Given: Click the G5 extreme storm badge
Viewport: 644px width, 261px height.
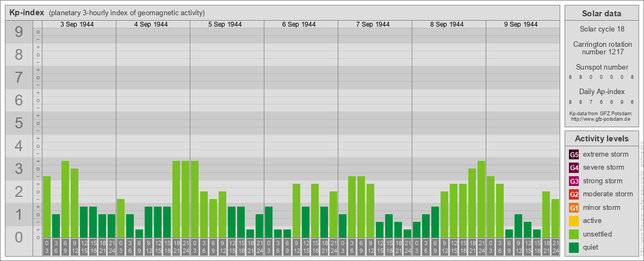Looking at the screenshot, I should pos(574,154).
